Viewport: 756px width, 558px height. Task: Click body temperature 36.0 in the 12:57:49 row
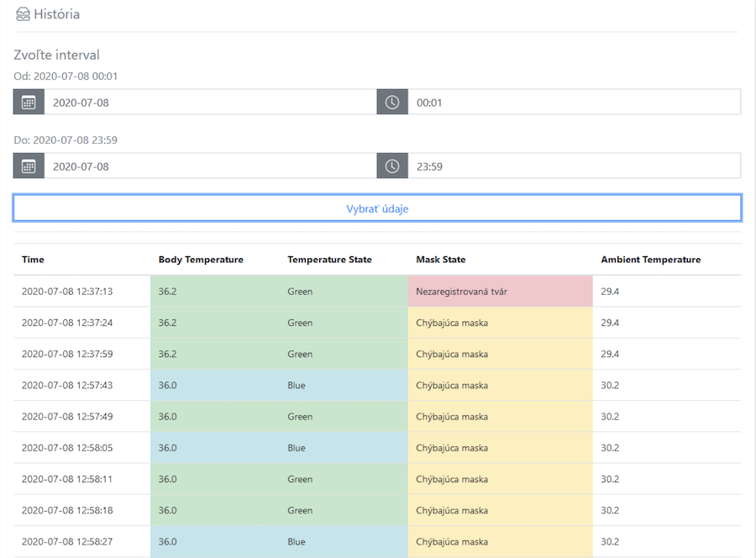167,417
